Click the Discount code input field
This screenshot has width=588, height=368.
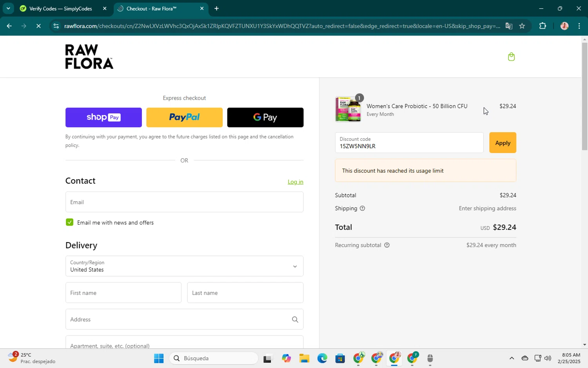(409, 143)
